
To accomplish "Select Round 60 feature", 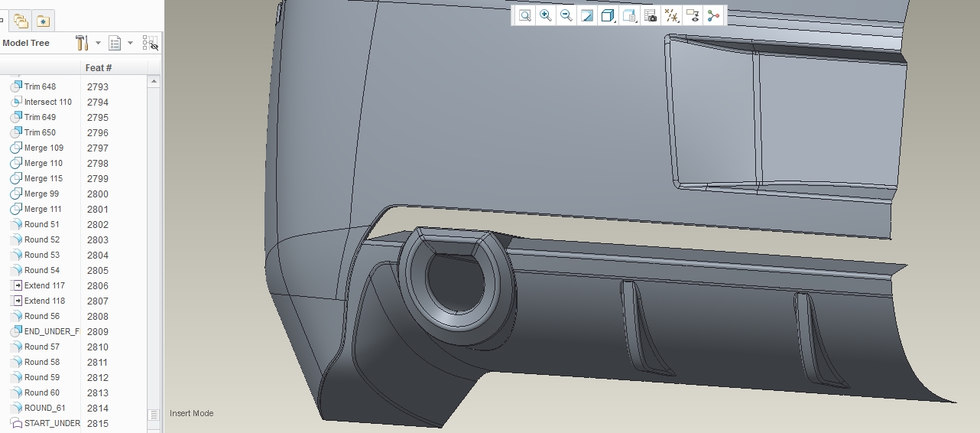I will 42,392.
